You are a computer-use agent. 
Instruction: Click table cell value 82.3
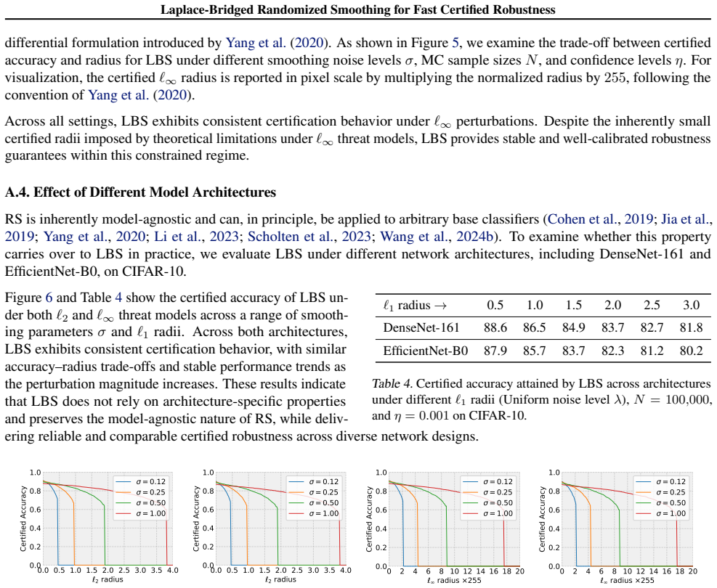pos(612,351)
